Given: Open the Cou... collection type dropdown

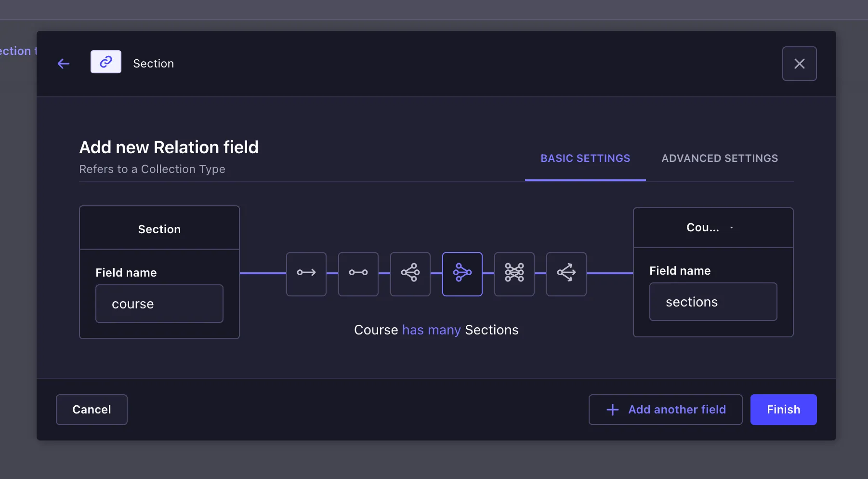Looking at the screenshot, I should 709,227.
